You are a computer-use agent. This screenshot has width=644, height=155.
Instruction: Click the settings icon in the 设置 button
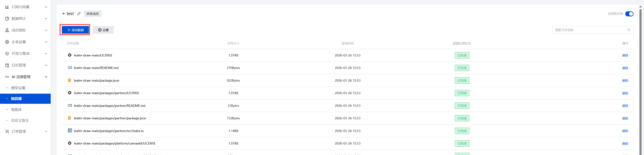[x=100, y=30]
